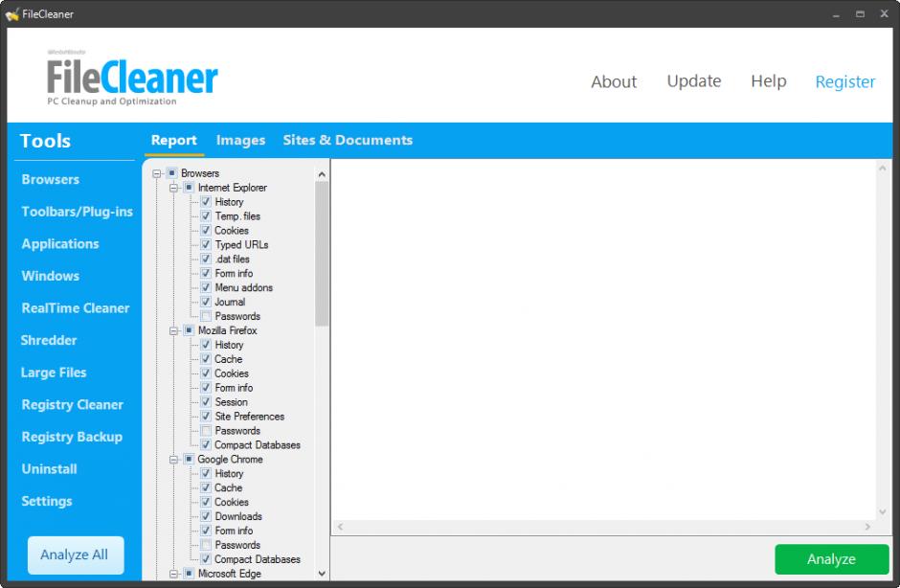Collapse the Google Chrome node

(x=174, y=460)
